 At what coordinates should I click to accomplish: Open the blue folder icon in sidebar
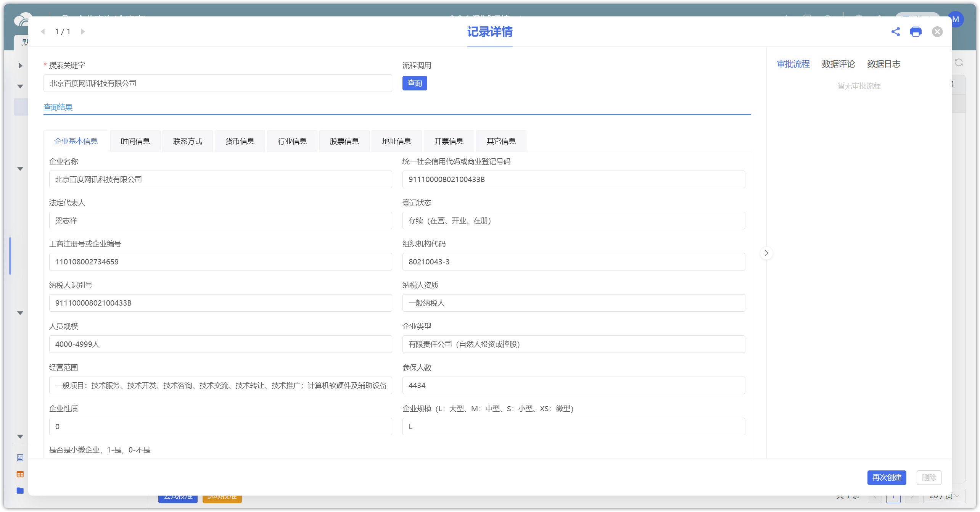20,491
